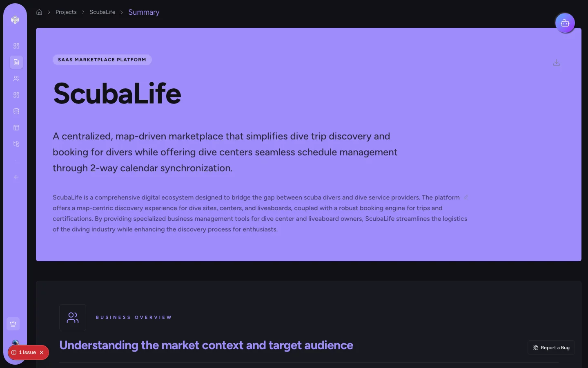Select the document summary icon in sidebar

point(16,62)
